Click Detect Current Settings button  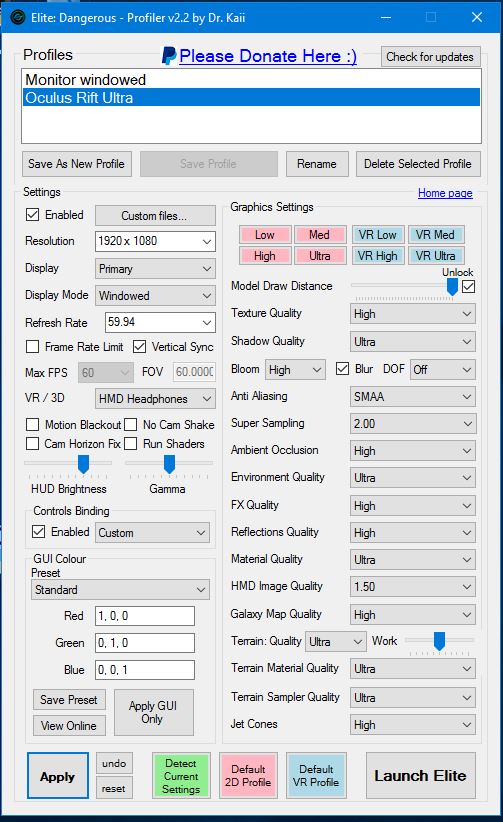point(181,776)
